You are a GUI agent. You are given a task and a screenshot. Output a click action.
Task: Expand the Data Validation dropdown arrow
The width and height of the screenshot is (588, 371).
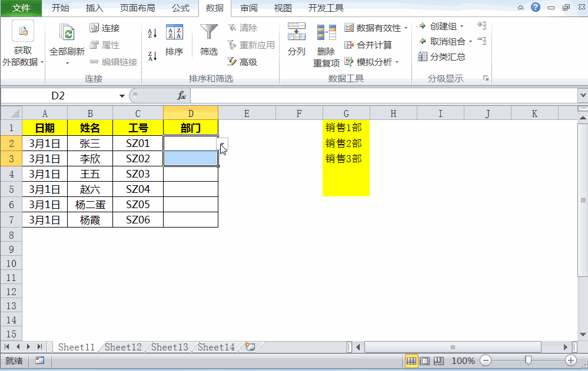pyautogui.click(x=406, y=28)
